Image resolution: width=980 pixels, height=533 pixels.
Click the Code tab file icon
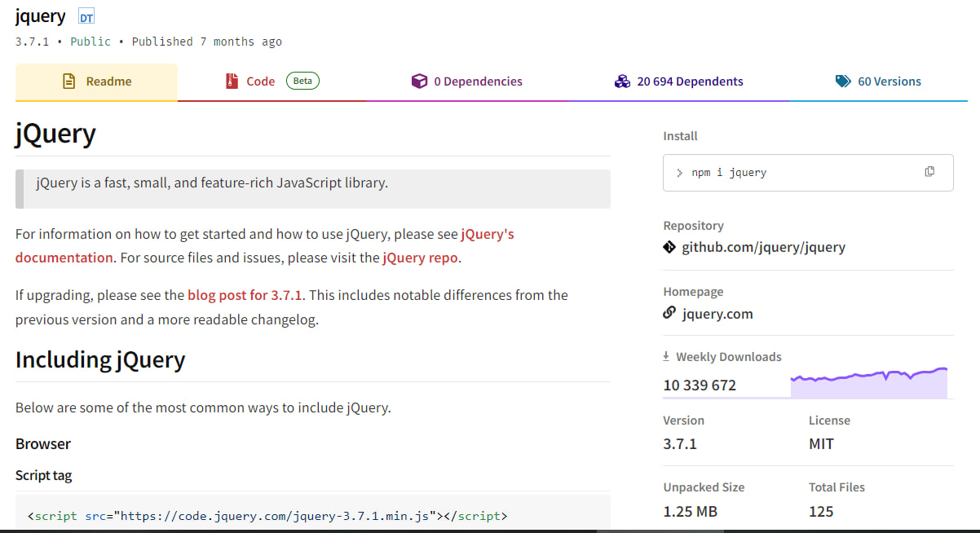pyautogui.click(x=232, y=81)
